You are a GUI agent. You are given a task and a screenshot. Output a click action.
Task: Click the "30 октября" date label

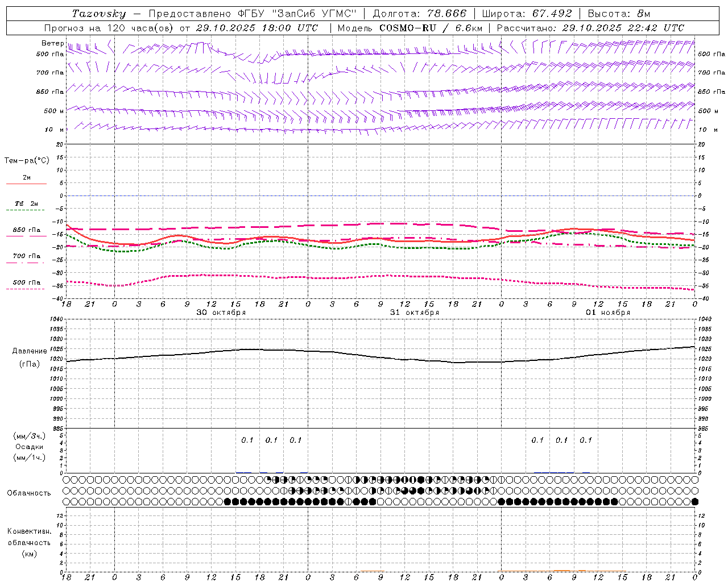tap(221, 313)
